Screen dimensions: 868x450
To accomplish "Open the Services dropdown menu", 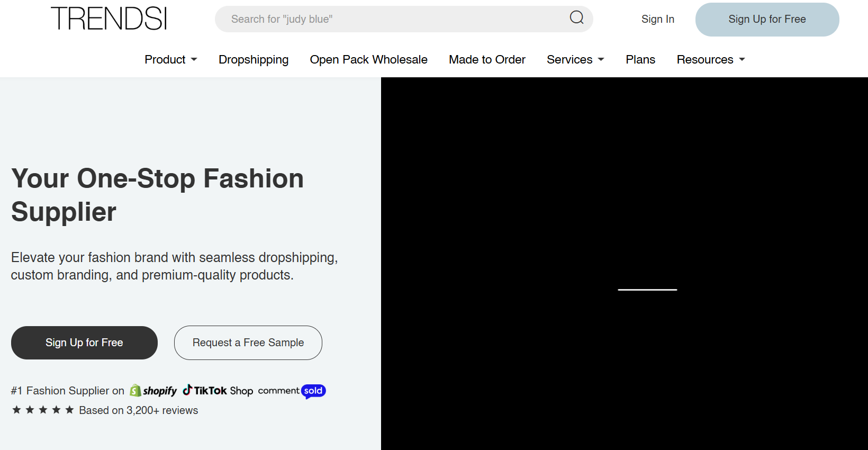I will click(x=575, y=59).
